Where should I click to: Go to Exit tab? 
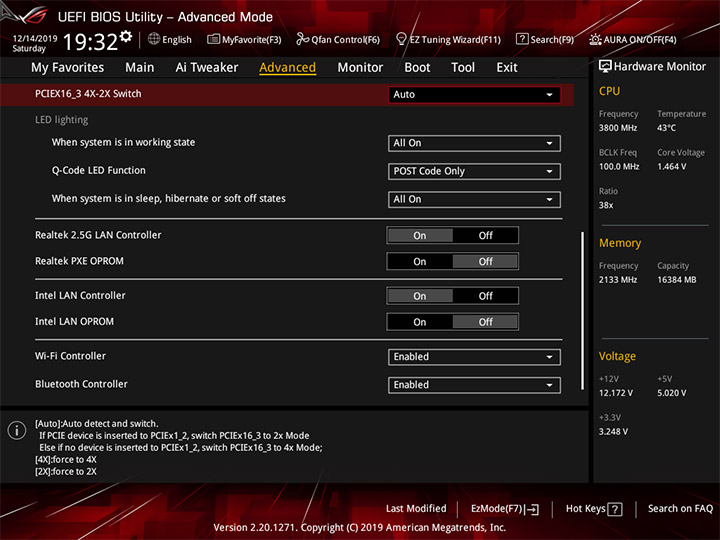(507, 68)
